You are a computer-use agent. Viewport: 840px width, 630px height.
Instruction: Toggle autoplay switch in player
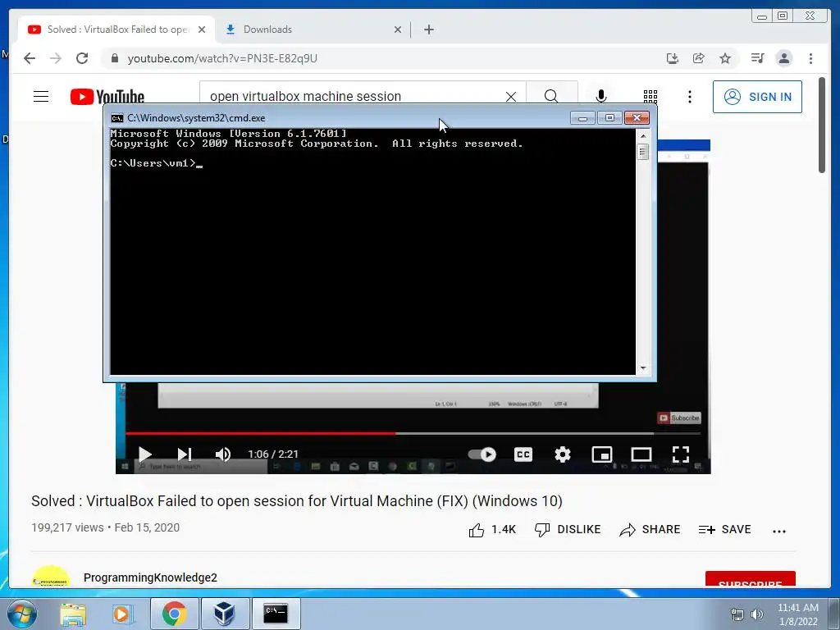point(482,454)
